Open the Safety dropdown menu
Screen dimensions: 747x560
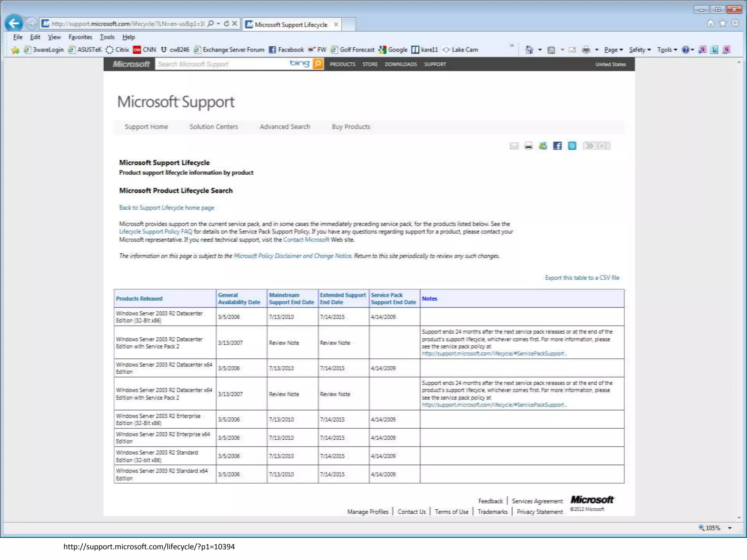(640, 50)
